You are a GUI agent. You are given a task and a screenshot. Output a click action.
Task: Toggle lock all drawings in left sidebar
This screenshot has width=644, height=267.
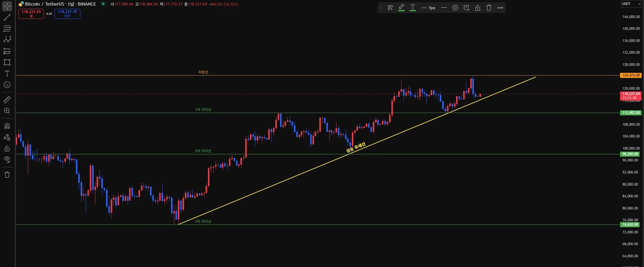click(7, 148)
